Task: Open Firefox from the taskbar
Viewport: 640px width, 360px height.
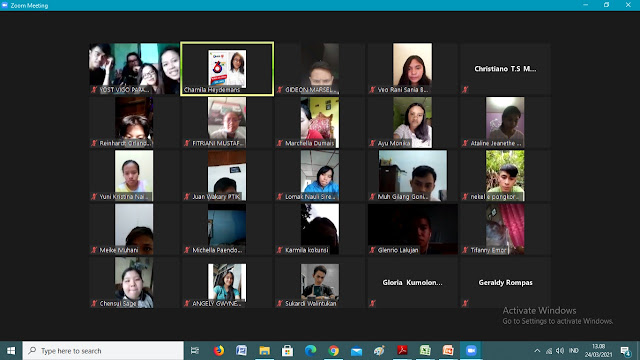Action: [219, 351]
